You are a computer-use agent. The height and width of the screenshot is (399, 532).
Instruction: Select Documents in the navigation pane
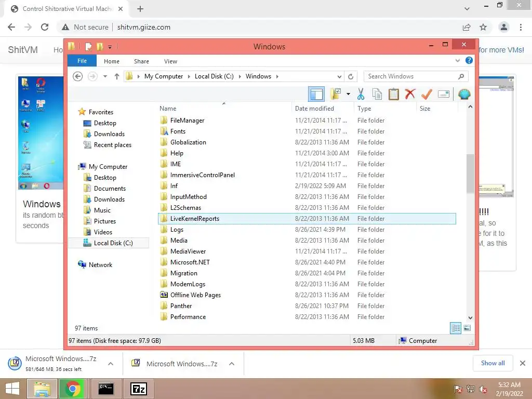(110, 188)
